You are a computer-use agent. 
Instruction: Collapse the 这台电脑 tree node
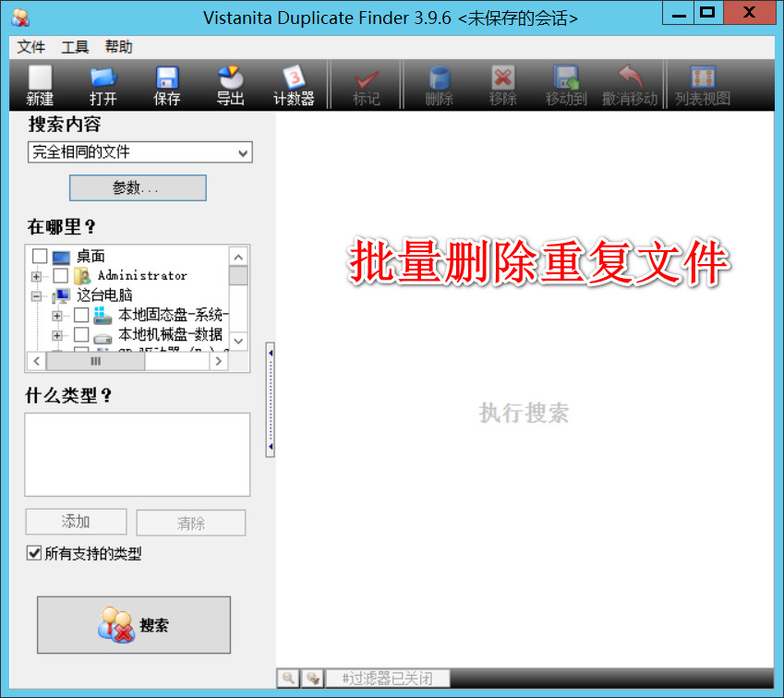click(x=37, y=296)
